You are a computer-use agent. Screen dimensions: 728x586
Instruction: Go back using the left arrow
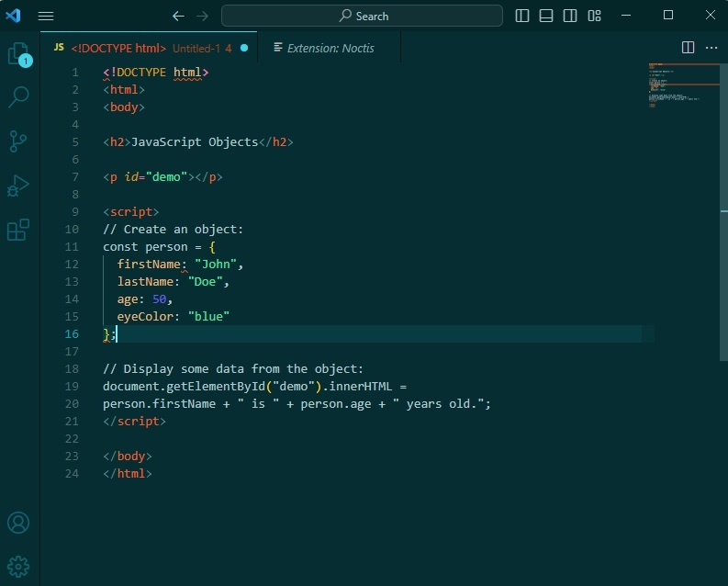point(178,16)
